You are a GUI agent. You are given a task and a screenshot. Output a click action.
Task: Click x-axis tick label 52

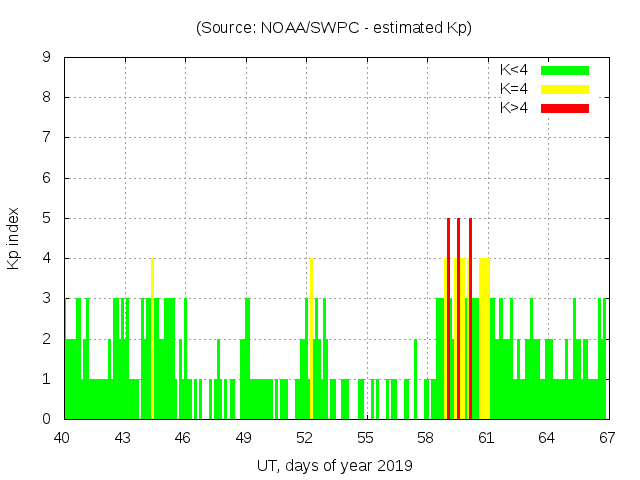tap(304, 438)
